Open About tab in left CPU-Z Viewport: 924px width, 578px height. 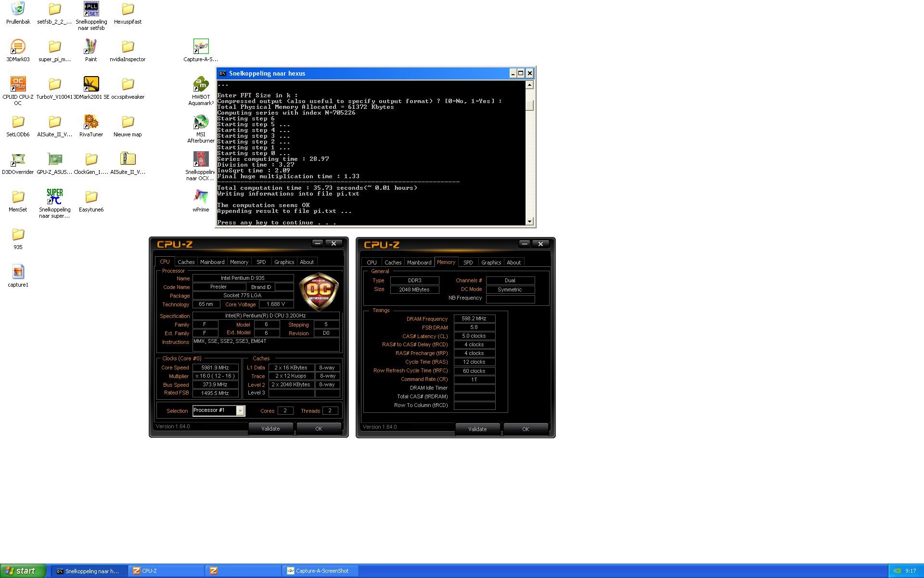(x=307, y=262)
